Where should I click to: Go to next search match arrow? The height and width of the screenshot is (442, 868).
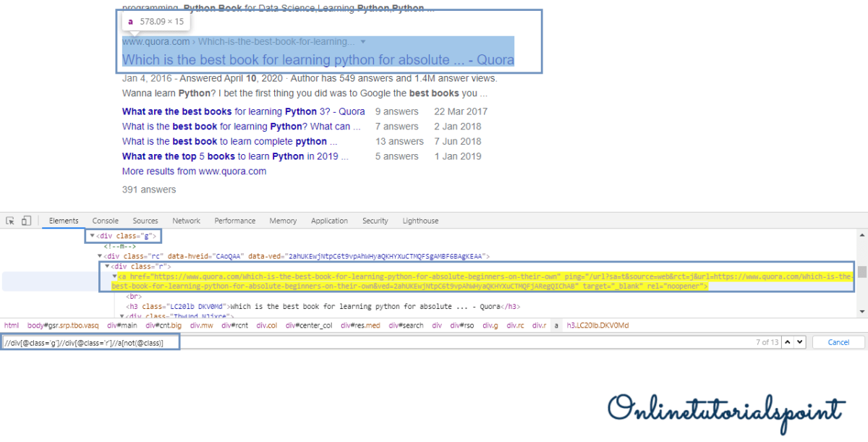coord(799,342)
